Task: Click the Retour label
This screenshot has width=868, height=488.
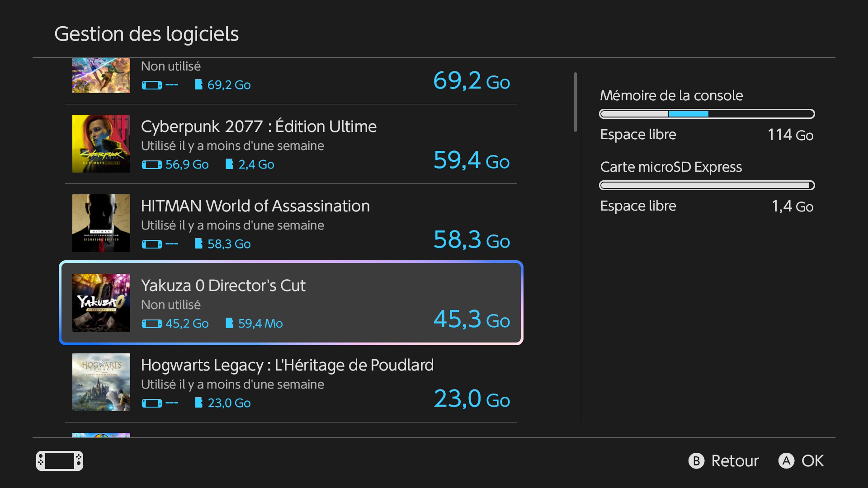Action: point(735,461)
